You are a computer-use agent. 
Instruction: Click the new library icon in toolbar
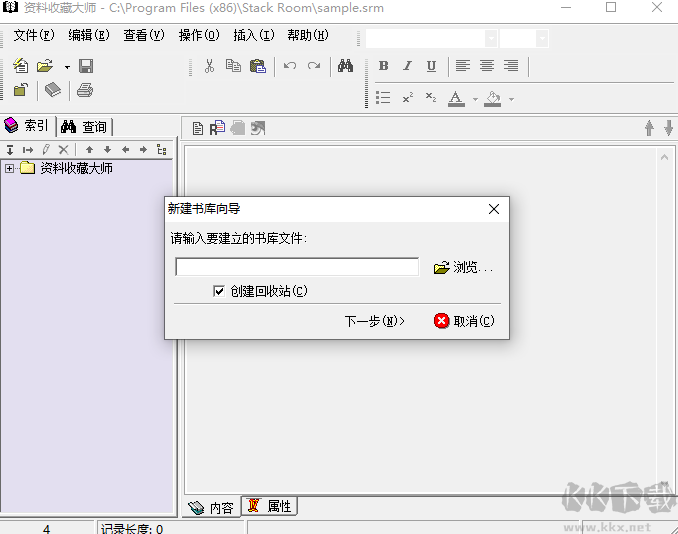click(x=20, y=66)
